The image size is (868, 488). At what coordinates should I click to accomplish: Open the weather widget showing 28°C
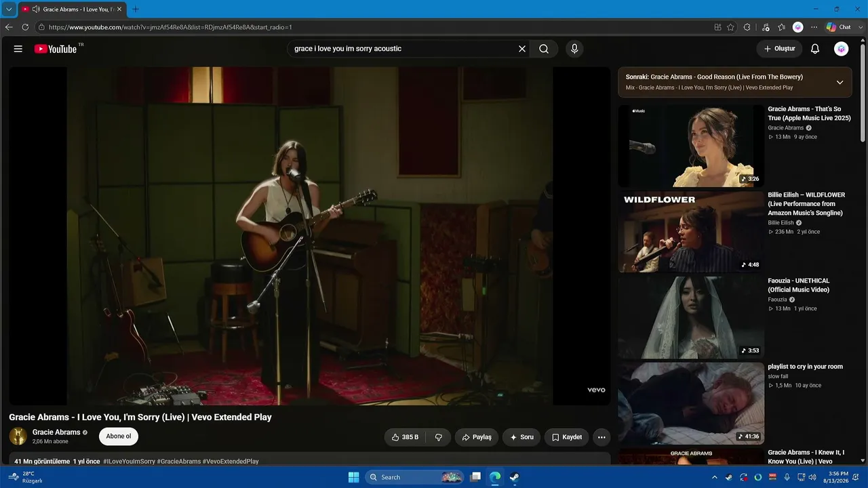tap(27, 477)
